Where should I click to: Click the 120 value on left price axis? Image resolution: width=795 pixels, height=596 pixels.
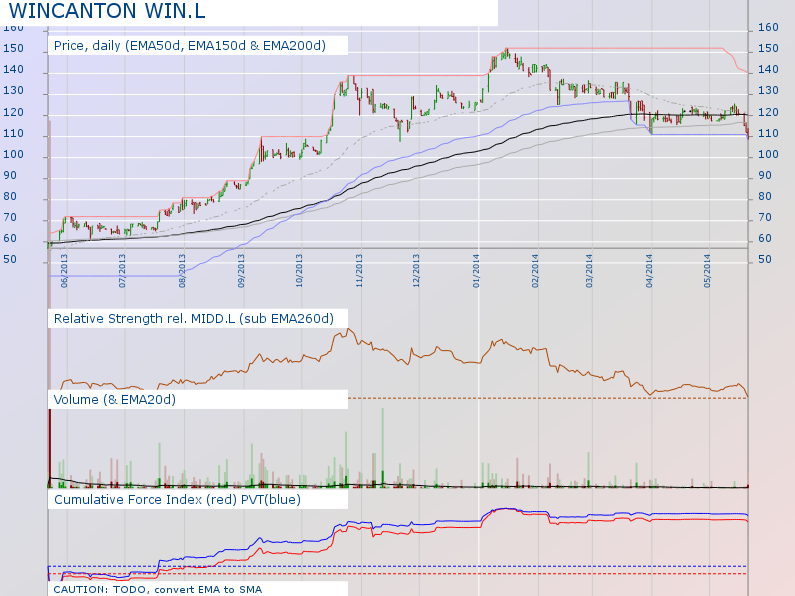pyautogui.click(x=14, y=112)
